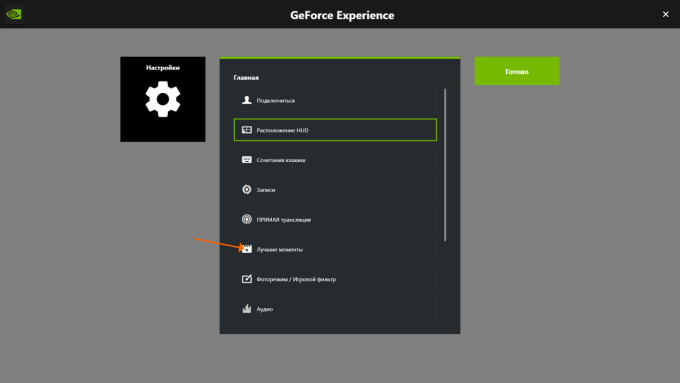681x383 pixels.
Task: Close the GeForce Experience overlay
Action: tap(665, 14)
